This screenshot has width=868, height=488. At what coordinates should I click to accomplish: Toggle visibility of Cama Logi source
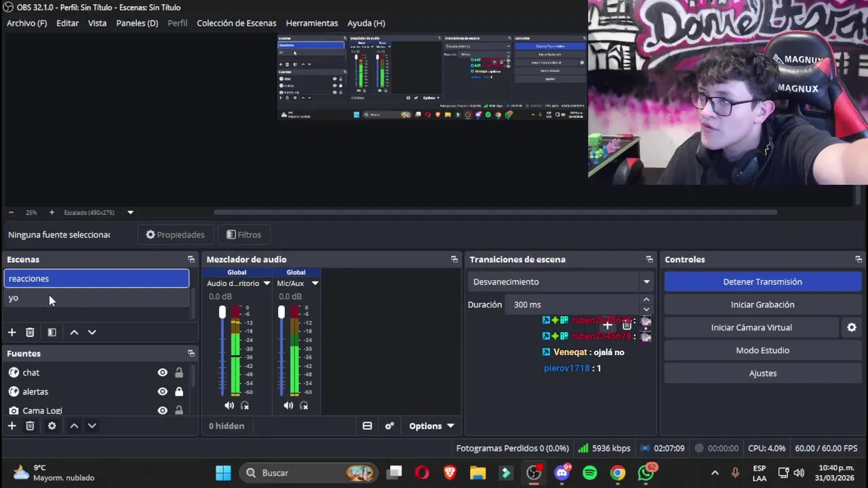click(x=163, y=411)
